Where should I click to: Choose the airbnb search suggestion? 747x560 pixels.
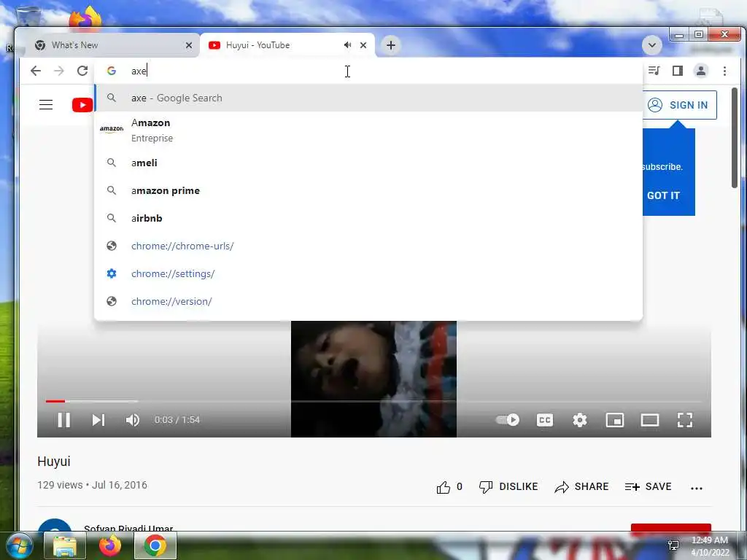[368, 218]
